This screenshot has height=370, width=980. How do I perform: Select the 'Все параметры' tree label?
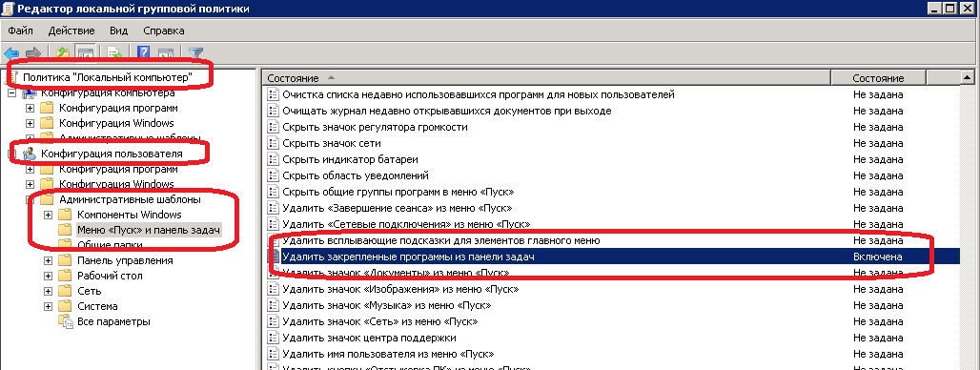[x=113, y=322]
